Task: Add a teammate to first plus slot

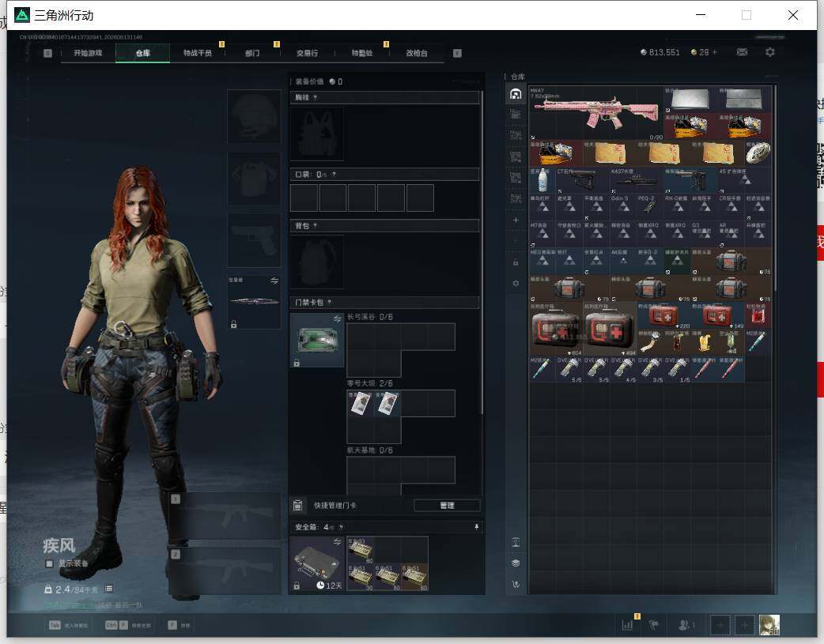Action: click(x=720, y=625)
